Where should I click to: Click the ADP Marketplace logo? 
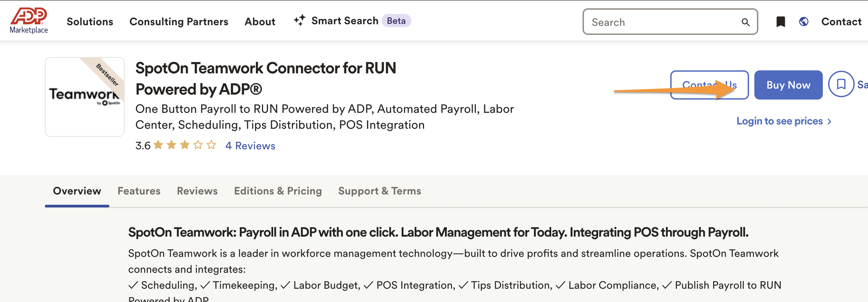tap(29, 21)
